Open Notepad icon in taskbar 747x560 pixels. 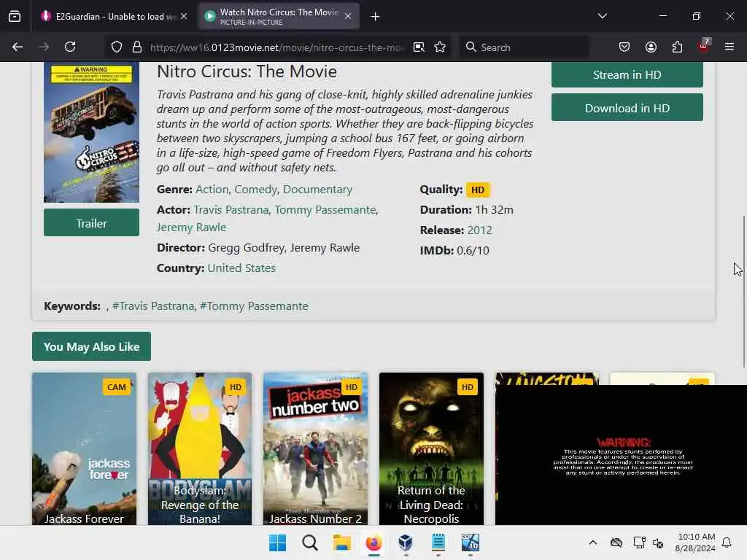[438, 542]
